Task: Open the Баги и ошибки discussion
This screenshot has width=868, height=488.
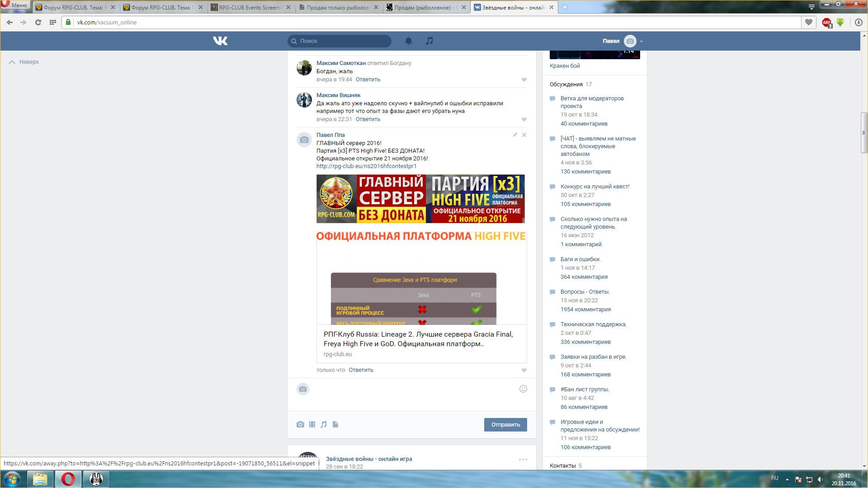Action: 580,259
